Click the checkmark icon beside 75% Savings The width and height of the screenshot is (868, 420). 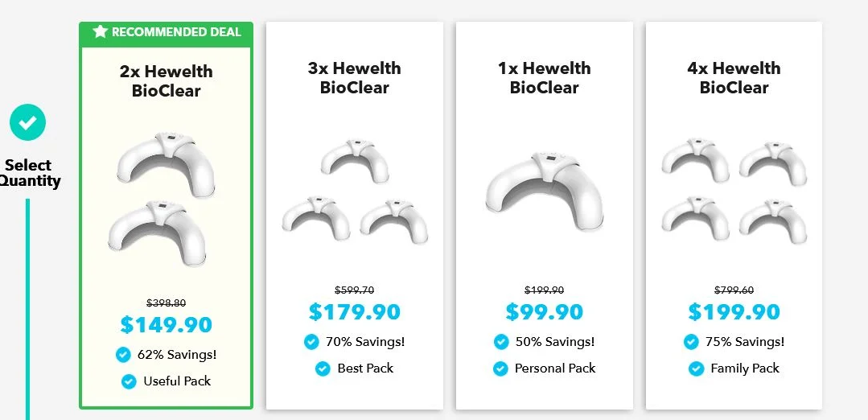(691, 342)
